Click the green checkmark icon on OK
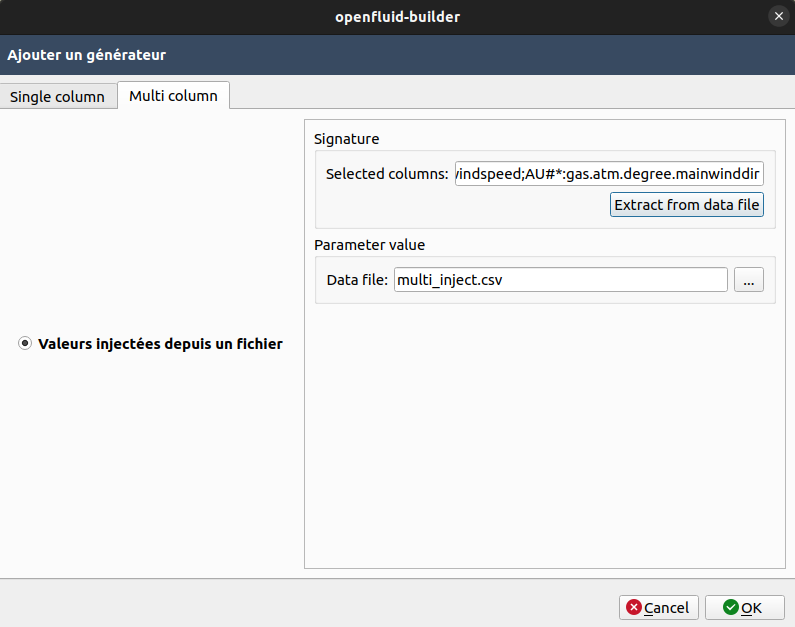 tap(731, 607)
